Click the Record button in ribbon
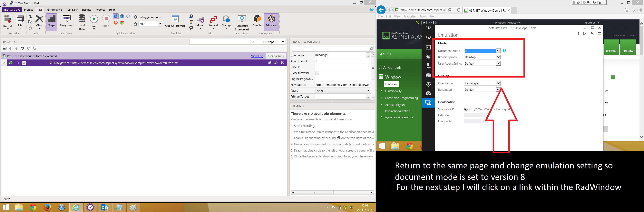The height and width of the screenshot is (212, 644). tap(7, 22)
